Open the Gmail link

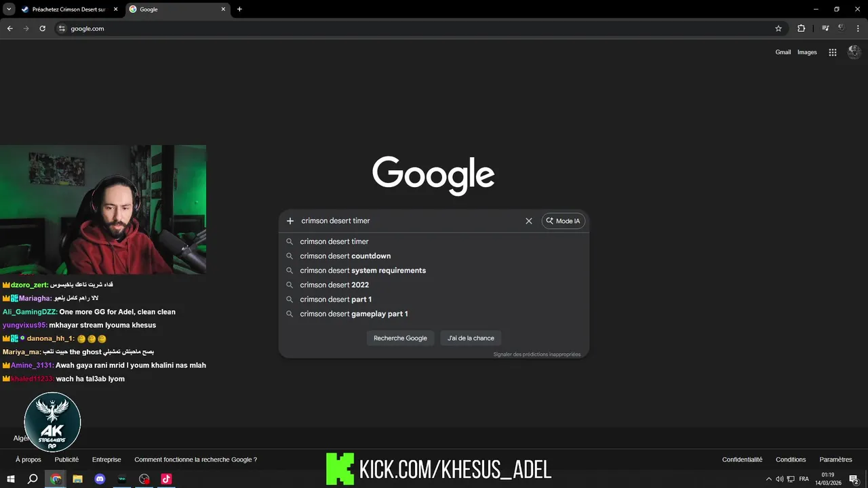click(x=783, y=52)
